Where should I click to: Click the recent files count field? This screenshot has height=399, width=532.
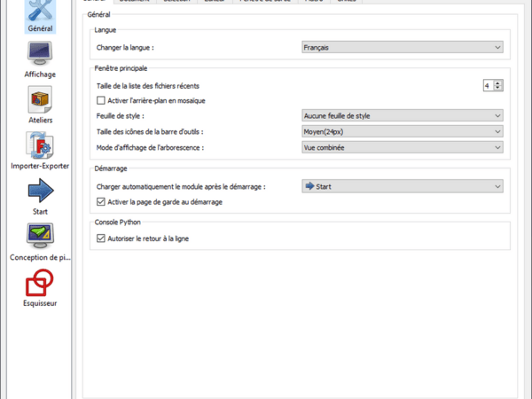click(x=488, y=85)
